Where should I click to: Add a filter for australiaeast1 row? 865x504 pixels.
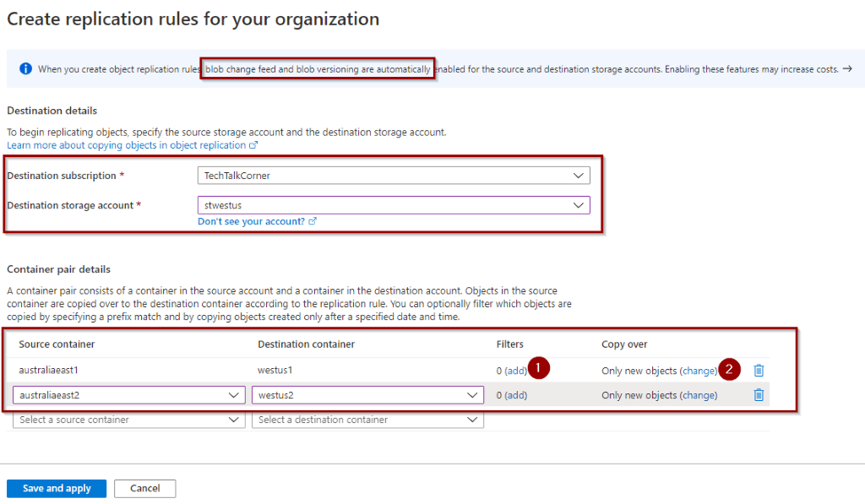click(x=516, y=371)
